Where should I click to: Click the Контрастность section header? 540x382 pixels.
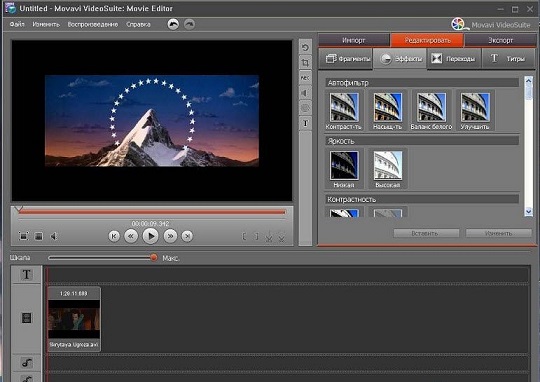422,199
